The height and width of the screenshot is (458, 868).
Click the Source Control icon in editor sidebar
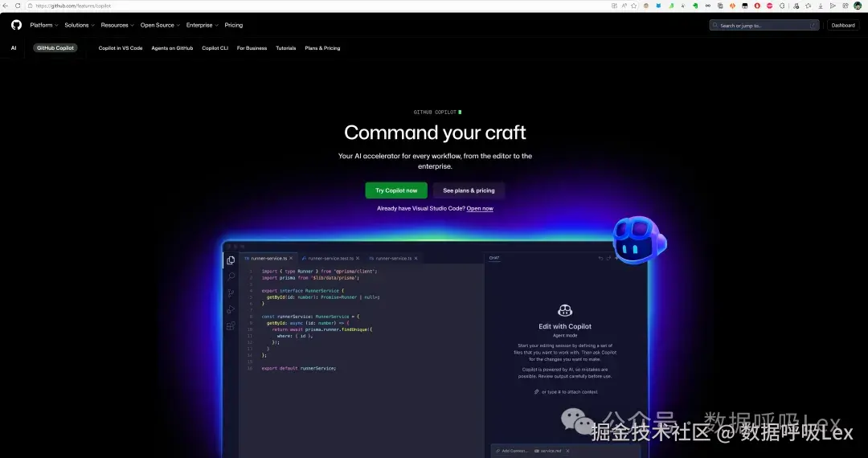[231, 293]
